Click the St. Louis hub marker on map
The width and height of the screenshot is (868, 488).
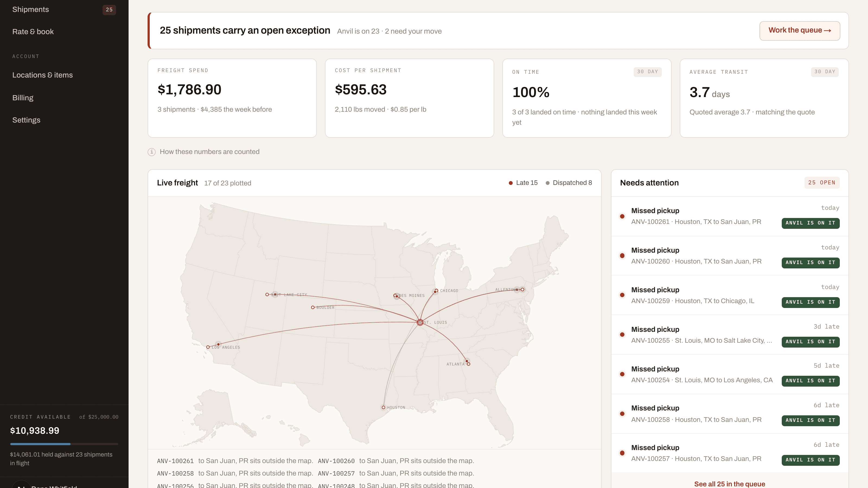420,322
